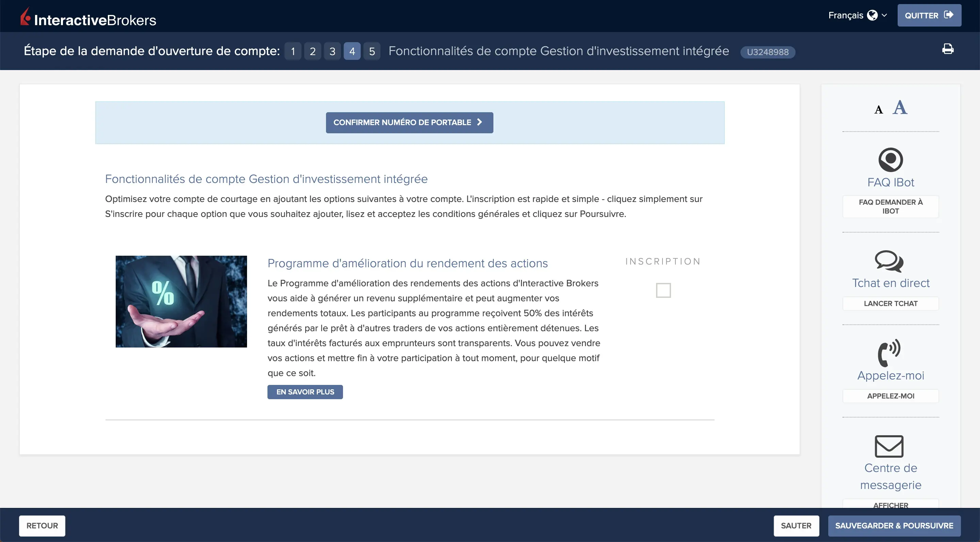Viewport: 980px width, 542px height.
Task: Check the Inscription checkbox for stock yield program
Action: 663,290
